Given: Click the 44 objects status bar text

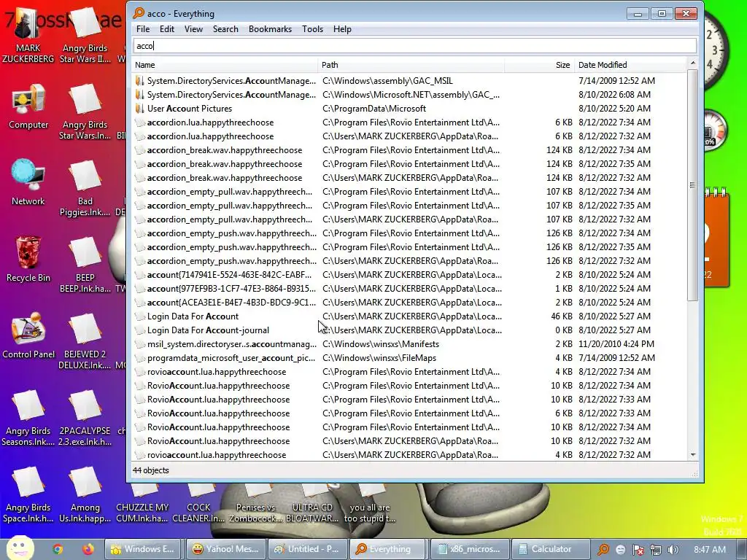Looking at the screenshot, I should [150, 470].
